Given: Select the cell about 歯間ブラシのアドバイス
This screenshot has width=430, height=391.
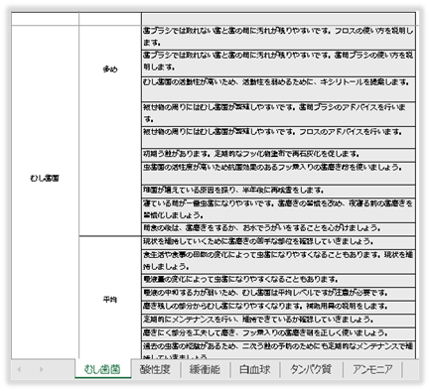Looking at the screenshot, I should pos(278,114).
